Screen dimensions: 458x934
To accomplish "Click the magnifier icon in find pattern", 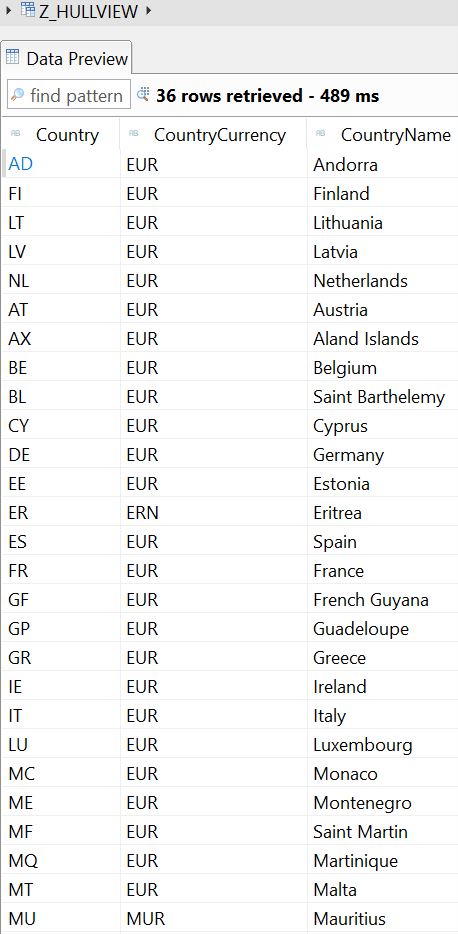I will tap(18, 95).
